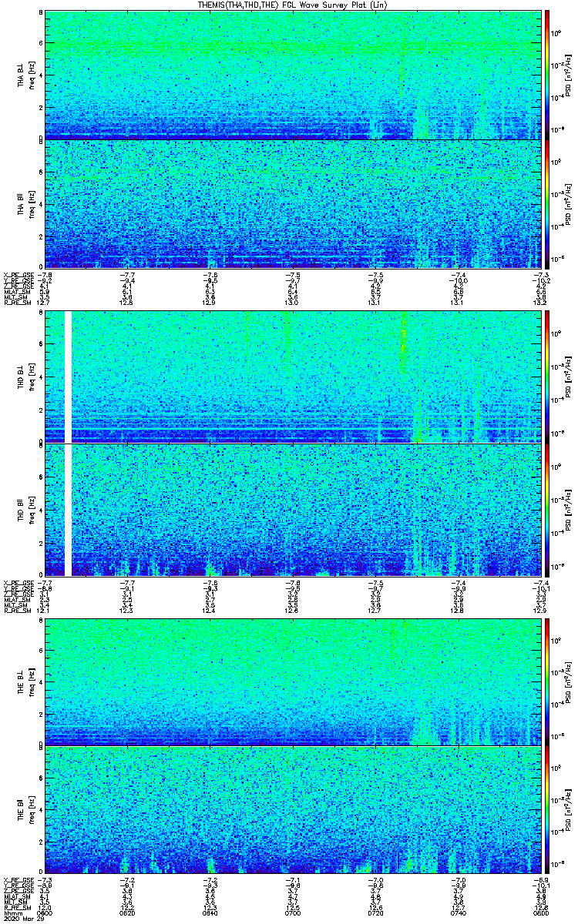Click the 0720 time tick label

pos(375,913)
